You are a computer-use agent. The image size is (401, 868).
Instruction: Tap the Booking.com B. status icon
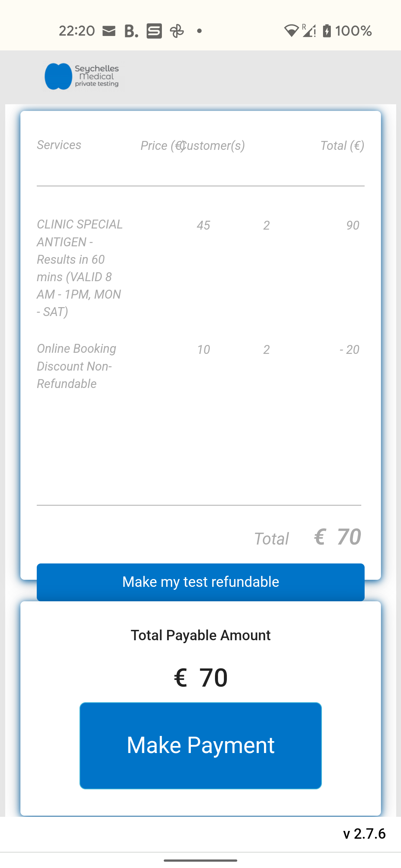click(x=131, y=31)
